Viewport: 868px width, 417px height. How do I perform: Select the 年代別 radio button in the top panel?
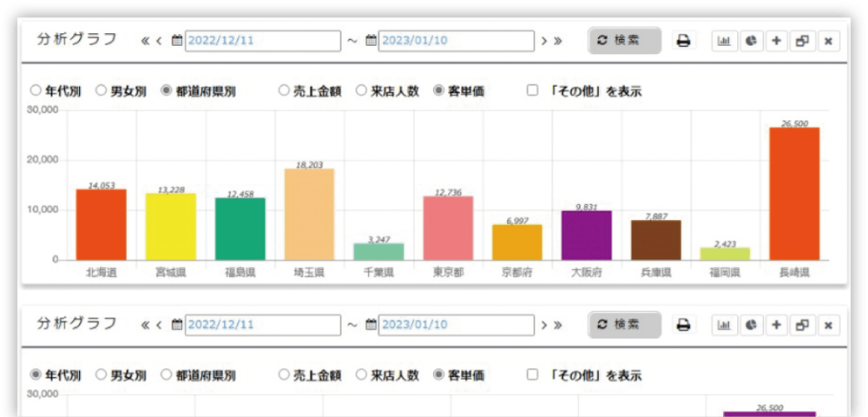(36, 90)
